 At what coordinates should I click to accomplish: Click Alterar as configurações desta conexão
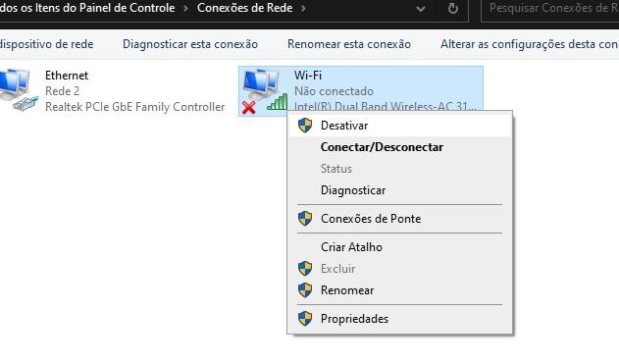tap(530, 44)
